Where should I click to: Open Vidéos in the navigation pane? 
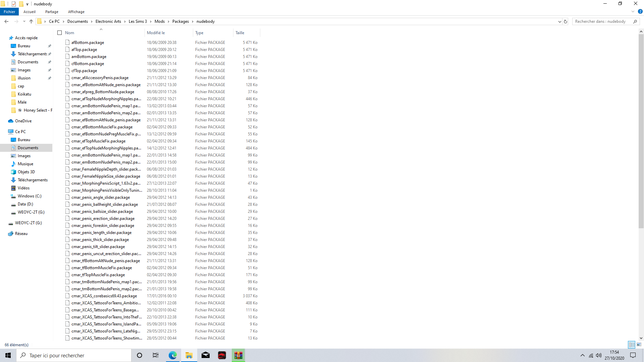pos(23,188)
